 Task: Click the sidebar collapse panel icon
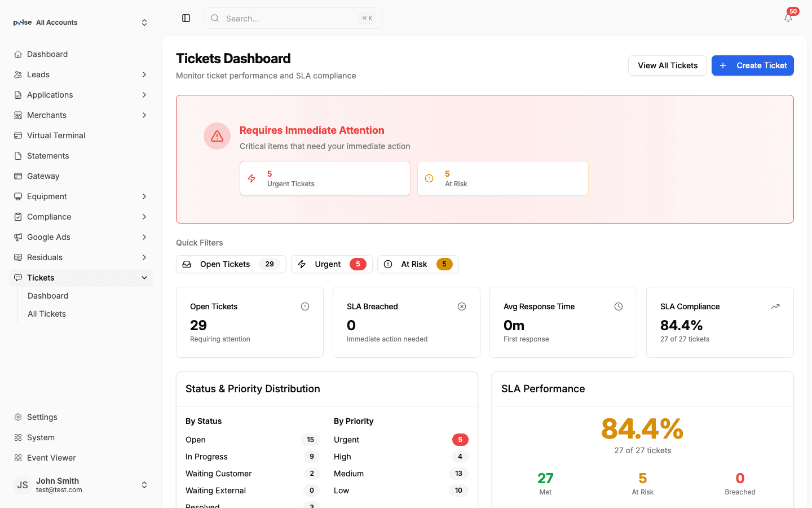coord(186,18)
